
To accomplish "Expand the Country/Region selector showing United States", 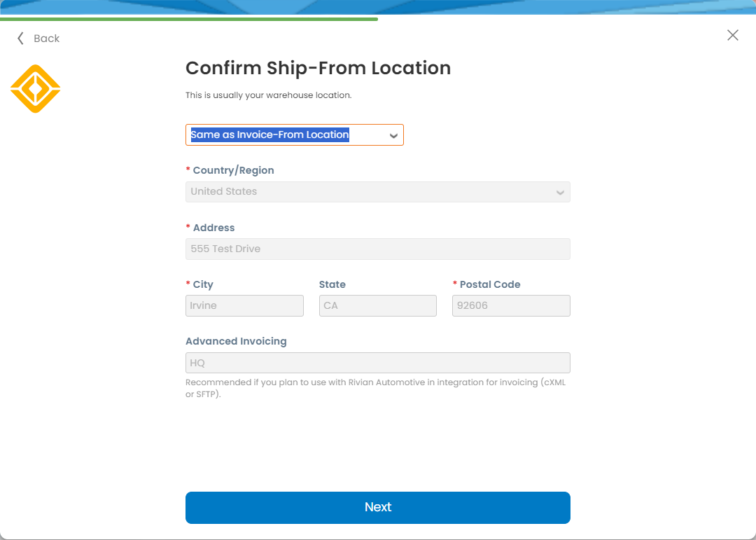I will click(x=378, y=191).
